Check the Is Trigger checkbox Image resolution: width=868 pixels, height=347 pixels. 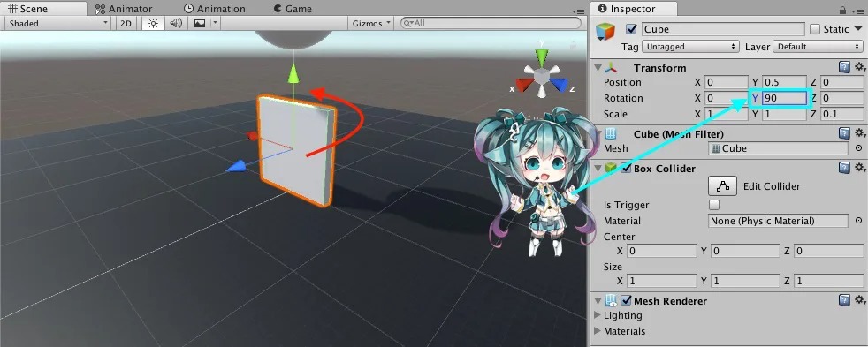tap(714, 205)
